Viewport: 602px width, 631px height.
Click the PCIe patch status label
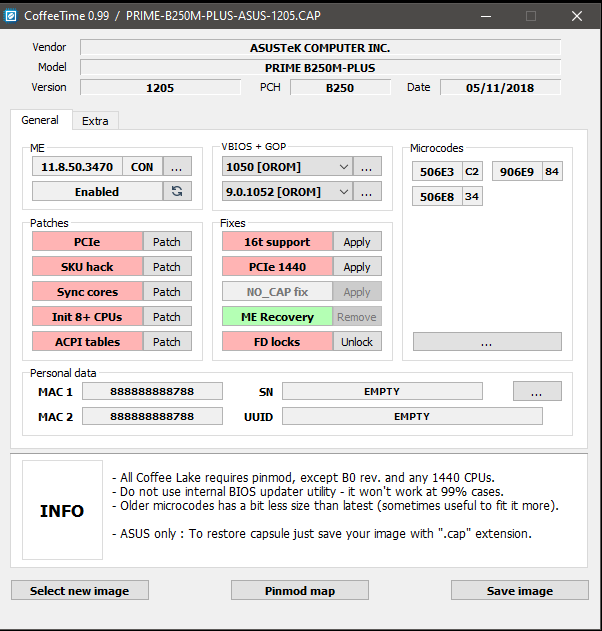point(87,241)
